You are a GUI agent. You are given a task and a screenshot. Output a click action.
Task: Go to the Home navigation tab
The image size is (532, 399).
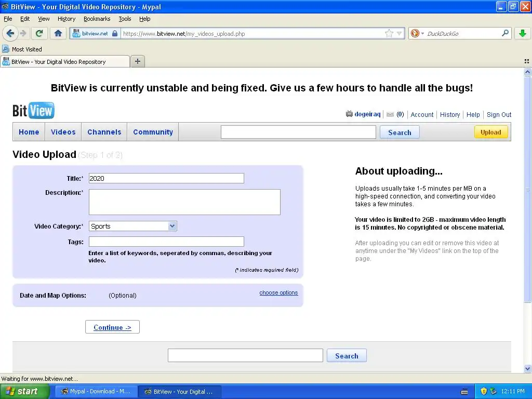29,132
